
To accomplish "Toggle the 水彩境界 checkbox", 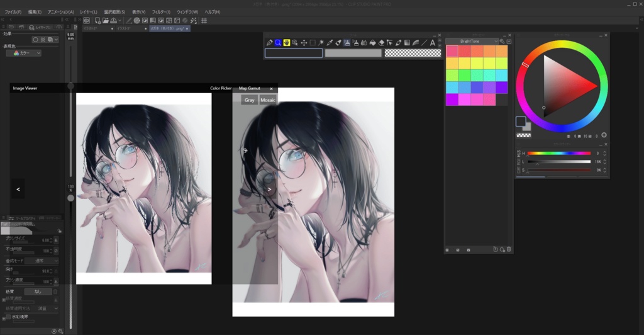I will [8, 317].
